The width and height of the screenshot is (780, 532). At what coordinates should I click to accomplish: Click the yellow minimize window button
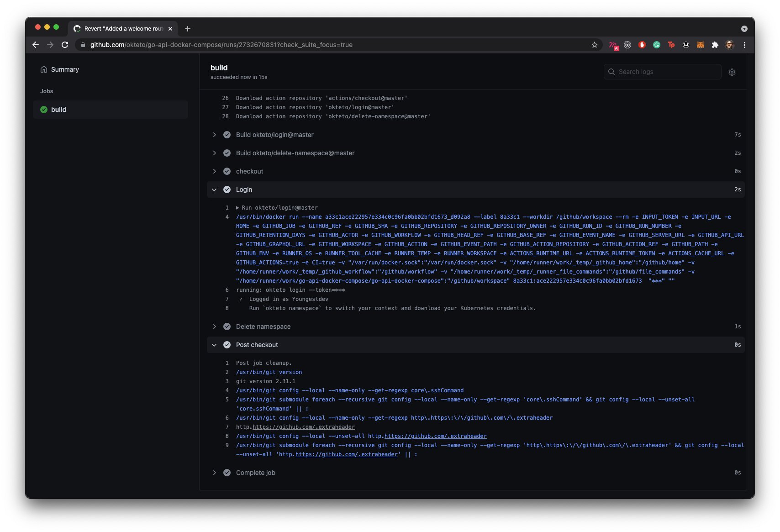[x=47, y=27]
